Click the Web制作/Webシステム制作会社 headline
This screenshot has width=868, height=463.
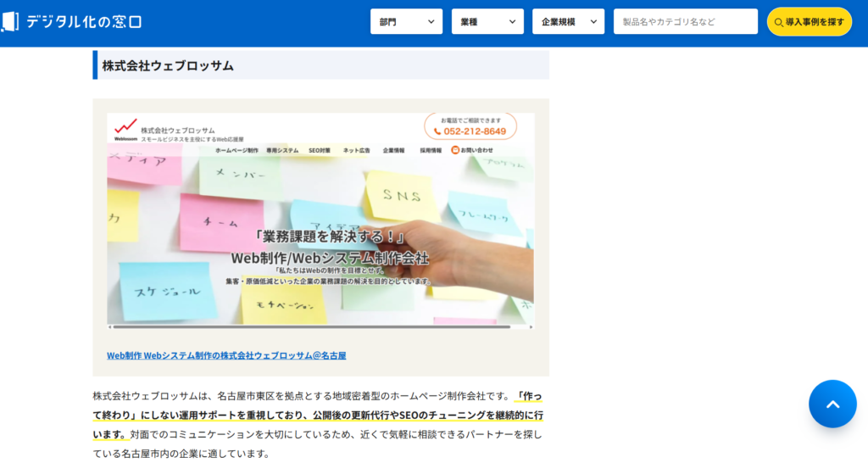pos(330,258)
